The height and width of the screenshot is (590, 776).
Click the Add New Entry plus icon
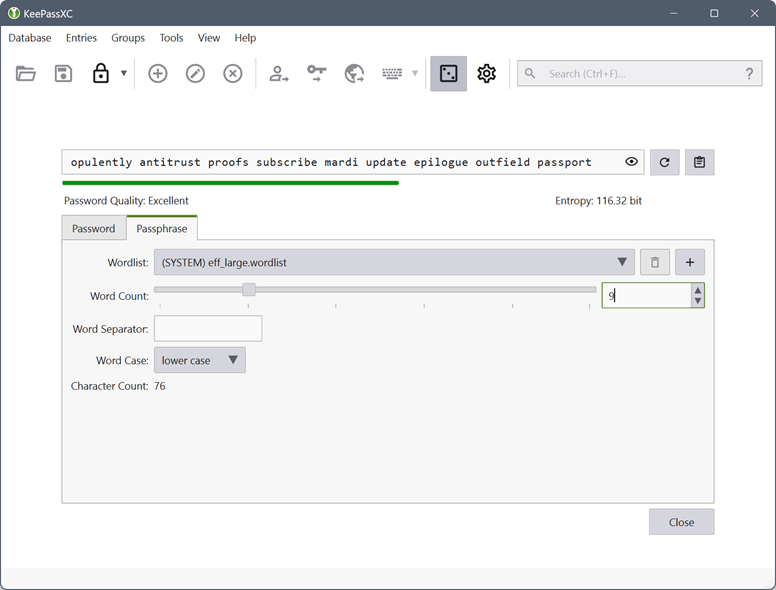pos(157,73)
